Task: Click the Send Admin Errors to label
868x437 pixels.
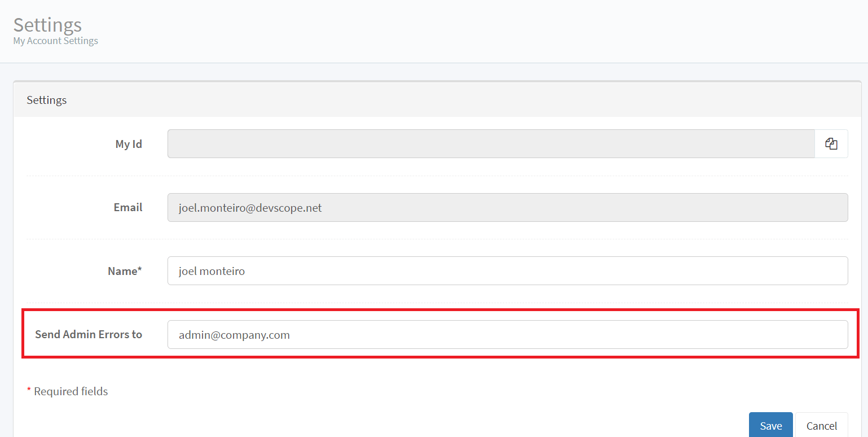Action: [x=88, y=334]
